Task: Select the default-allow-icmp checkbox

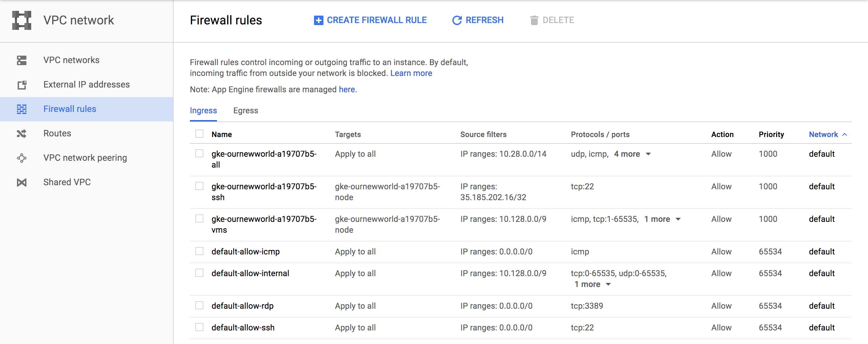Action: point(199,251)
